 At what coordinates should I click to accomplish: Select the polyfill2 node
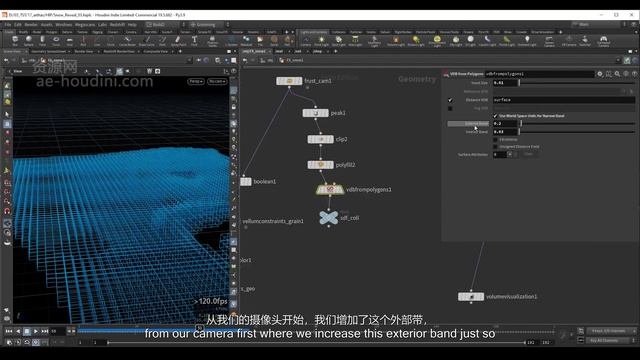(x=320, y=165)
